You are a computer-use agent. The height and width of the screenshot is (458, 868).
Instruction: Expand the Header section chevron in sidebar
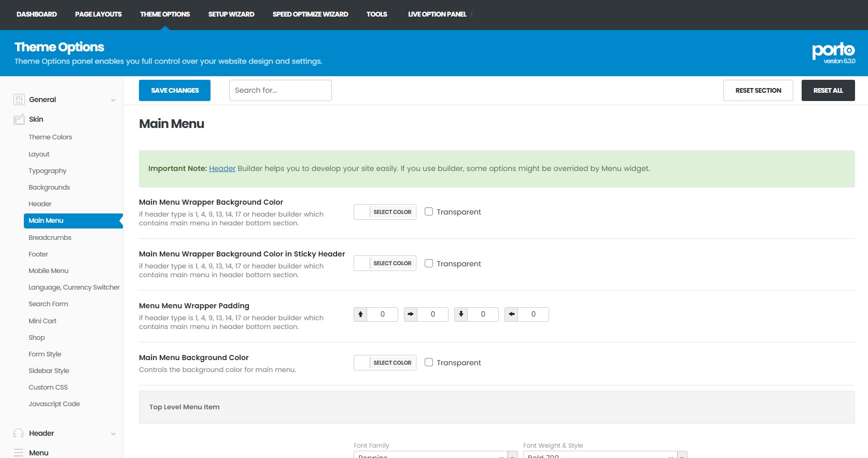(x=113, y=434)
